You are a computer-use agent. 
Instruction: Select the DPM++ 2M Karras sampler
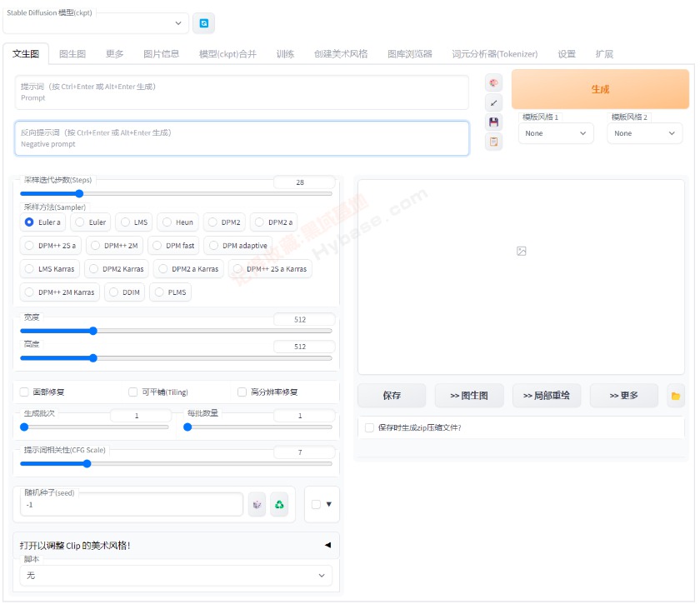click(x=59, y=292)
